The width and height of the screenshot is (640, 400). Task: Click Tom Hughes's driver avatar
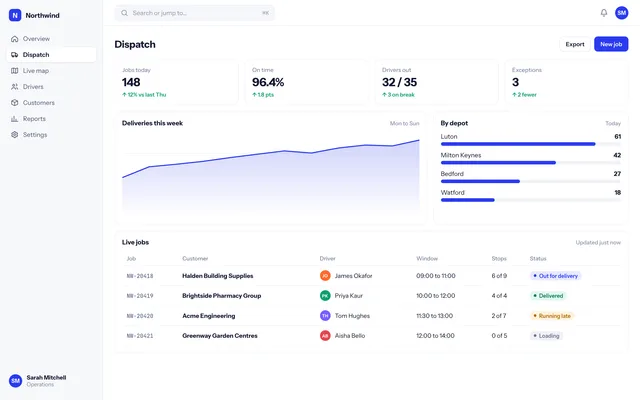point(325,316)
